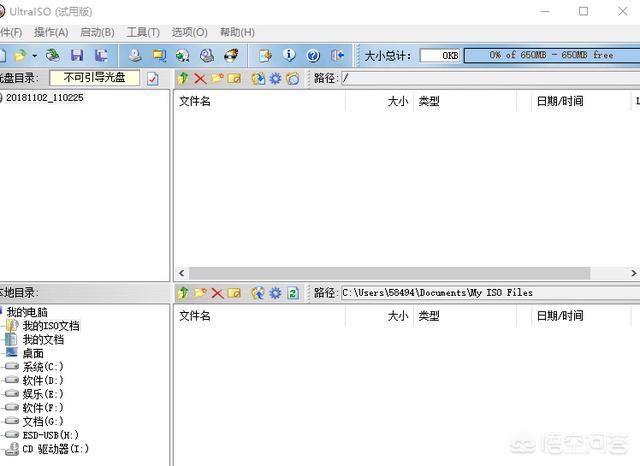Click red X delete in local toolbar

point(217,293)
